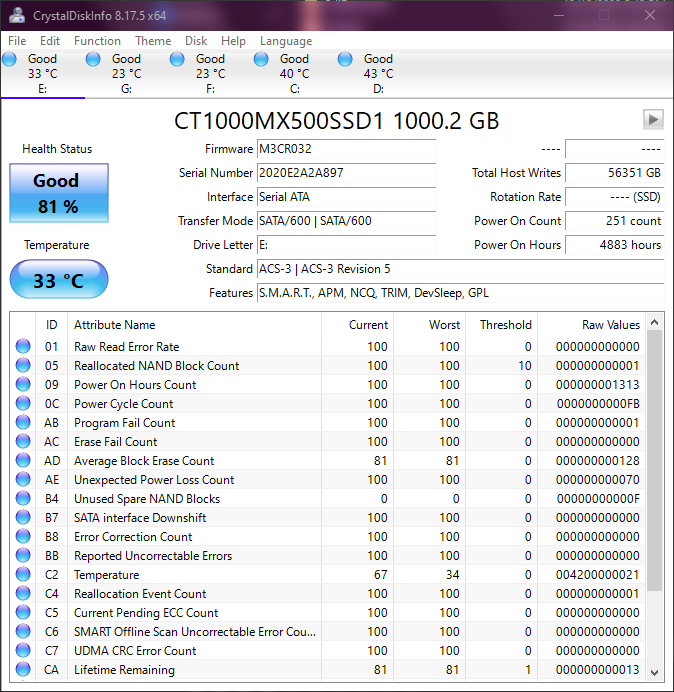Image resolution: width=674 pixels, height=692 pixels.
Task: Click the next disk arrow button
Action: (653, 119)
